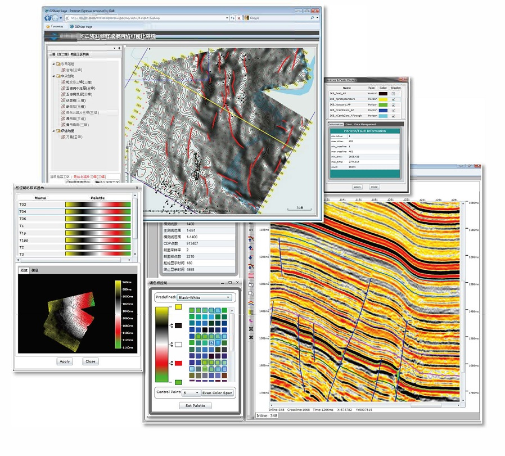The height and width of the screenshot is (456, 505).
Task: Click the Set Palette button
Action: pyautogui.click(x=195, y=405)
